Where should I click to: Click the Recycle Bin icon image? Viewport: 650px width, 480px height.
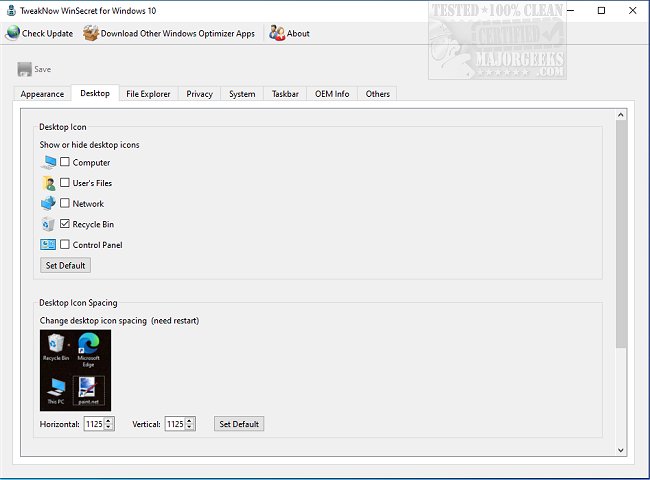coord(48,224)
